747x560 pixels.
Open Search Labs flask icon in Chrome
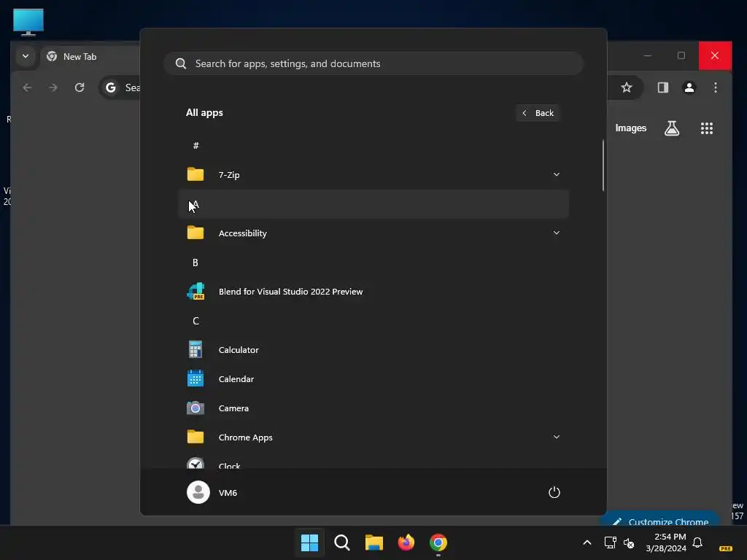point(672,128)
